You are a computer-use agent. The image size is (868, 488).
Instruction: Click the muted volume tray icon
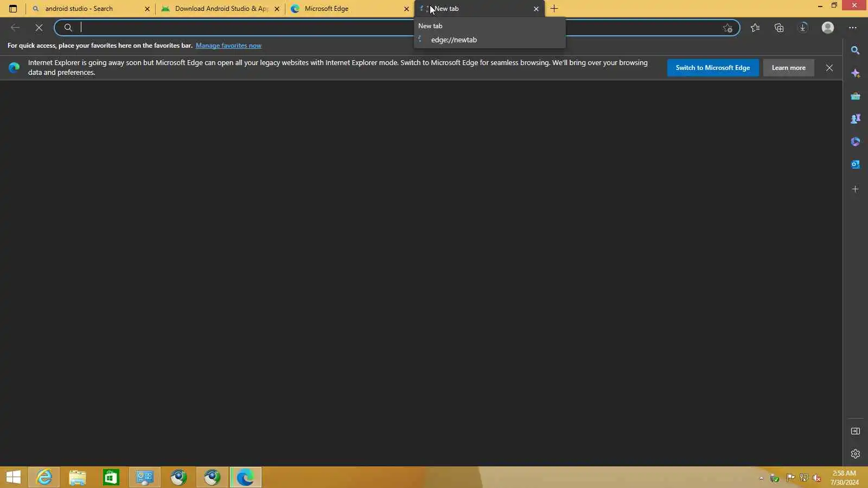[817, 478]
